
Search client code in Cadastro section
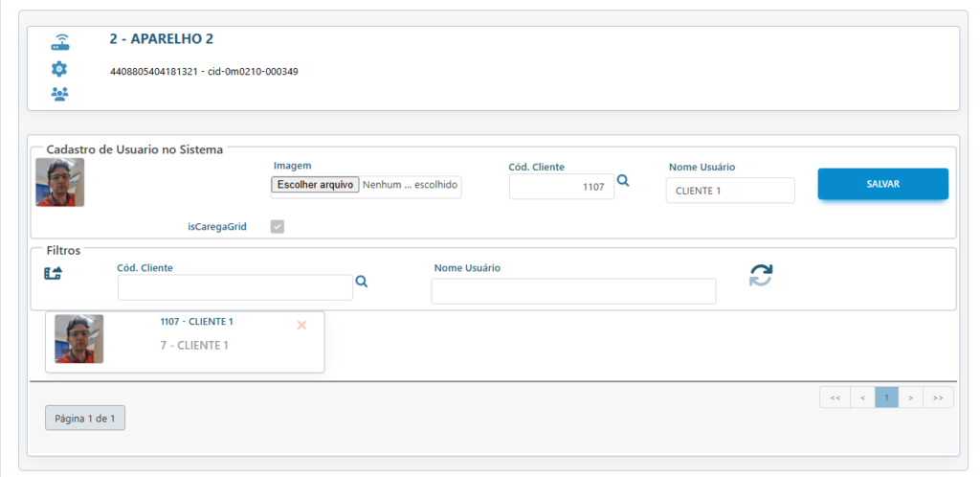[623, 181]
